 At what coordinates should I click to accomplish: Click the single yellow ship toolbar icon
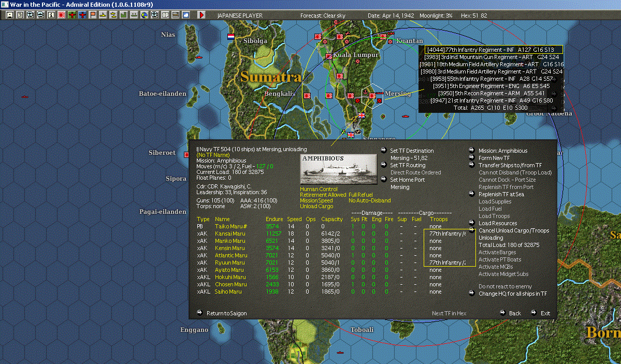103,15
